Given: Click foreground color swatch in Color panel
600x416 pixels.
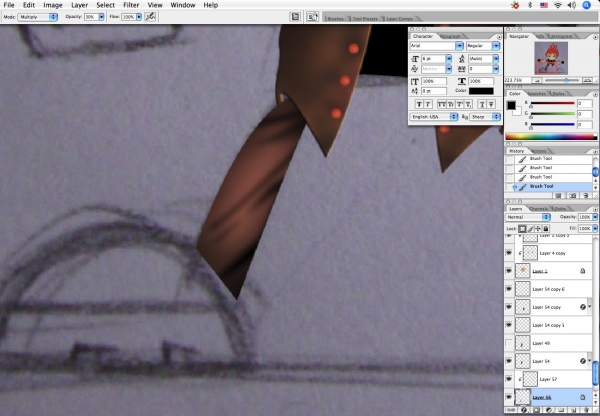Looking at the screenshot, I should [x=511, y=105].
